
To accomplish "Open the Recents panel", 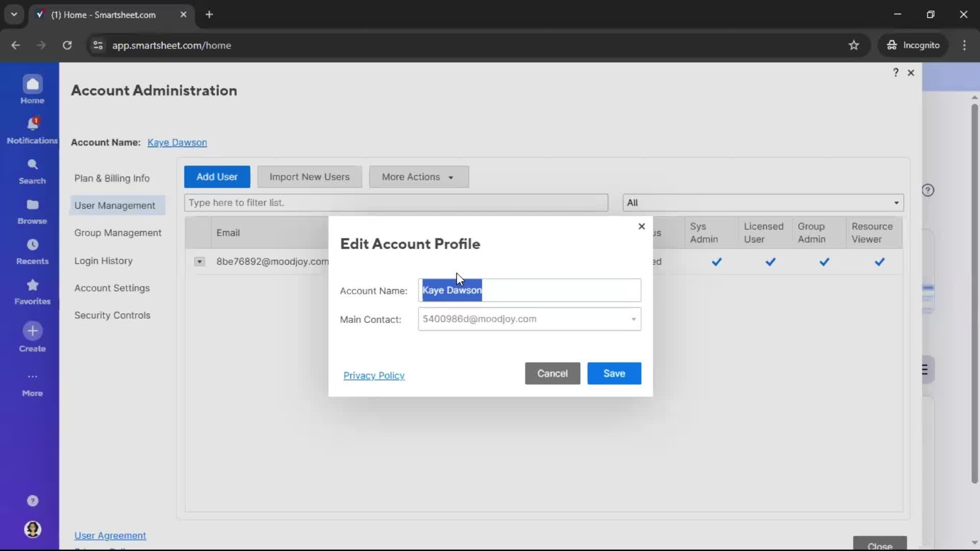I will click(32, 250).
